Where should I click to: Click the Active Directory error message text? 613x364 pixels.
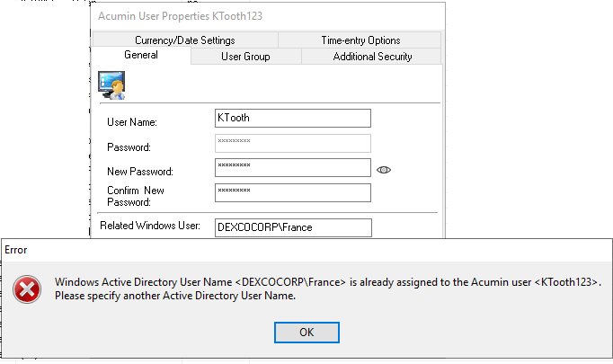pos(327,289)
